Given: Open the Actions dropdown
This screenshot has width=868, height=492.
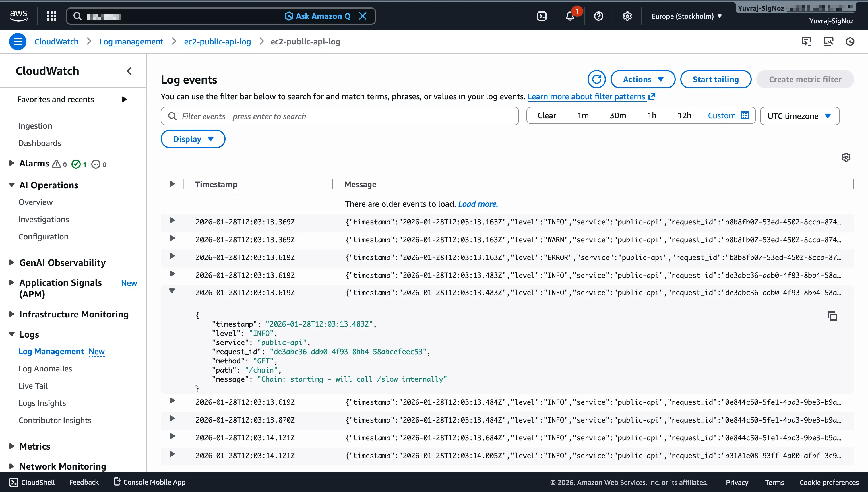Looking at the screenshot, I should point(643,79).
